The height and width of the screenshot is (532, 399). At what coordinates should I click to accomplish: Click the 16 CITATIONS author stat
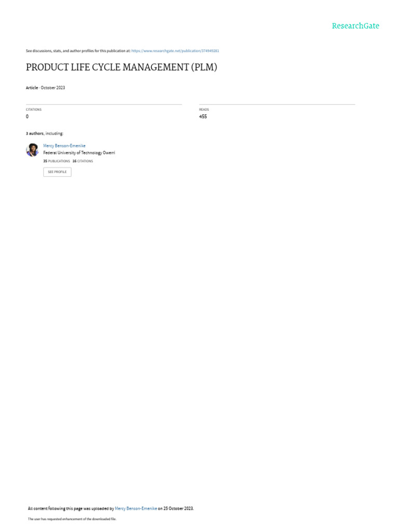83,161
